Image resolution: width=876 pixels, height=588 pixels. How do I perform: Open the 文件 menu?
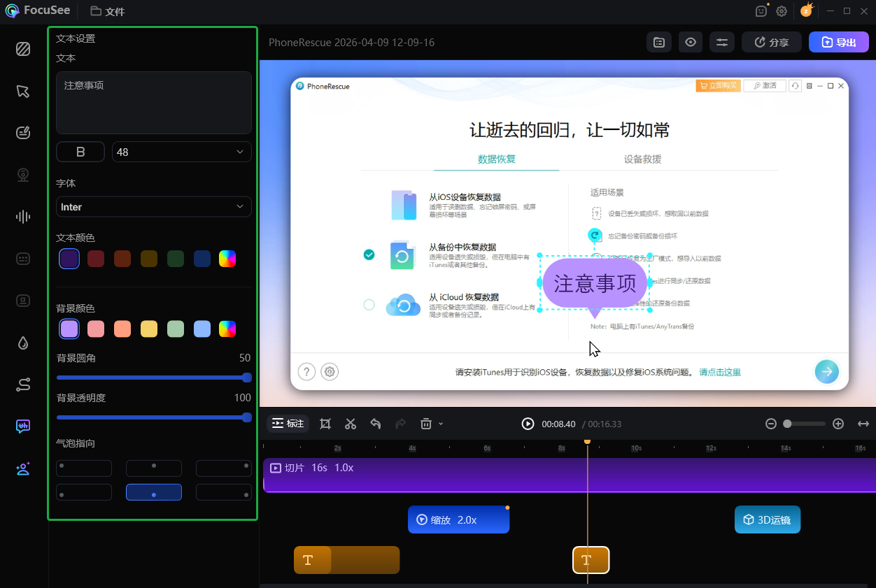tap(108, 11)
